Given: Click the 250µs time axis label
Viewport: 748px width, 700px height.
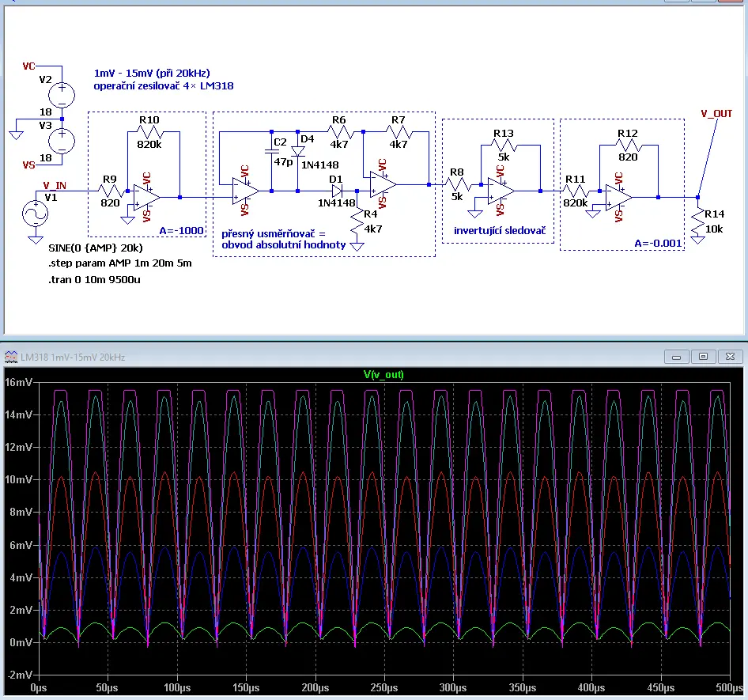Looking at the screenshot, I should (384, 687).
